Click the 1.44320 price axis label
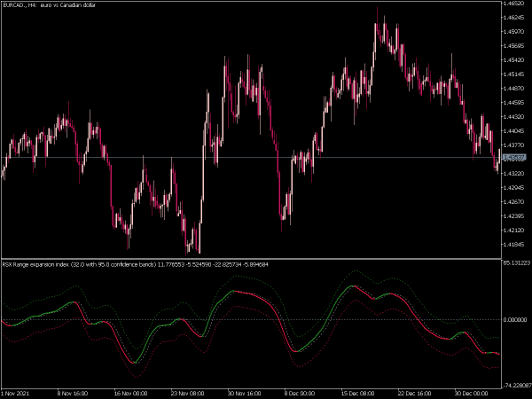 pyautogui.click(x=514, y=117)
